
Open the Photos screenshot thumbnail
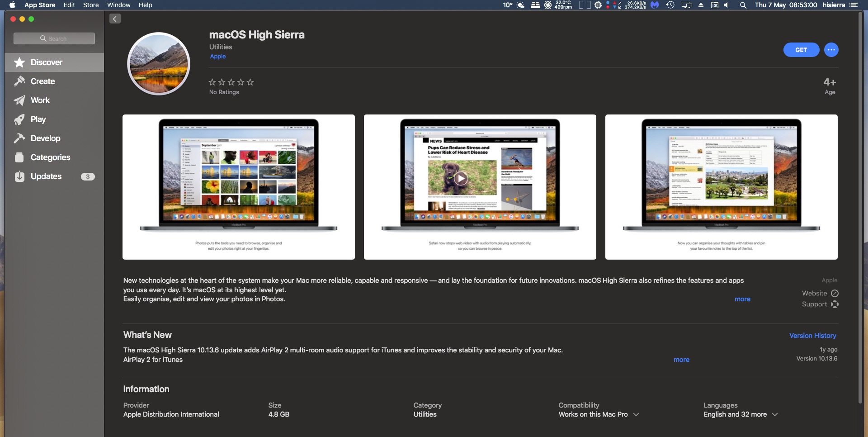(x=239, y=187)
